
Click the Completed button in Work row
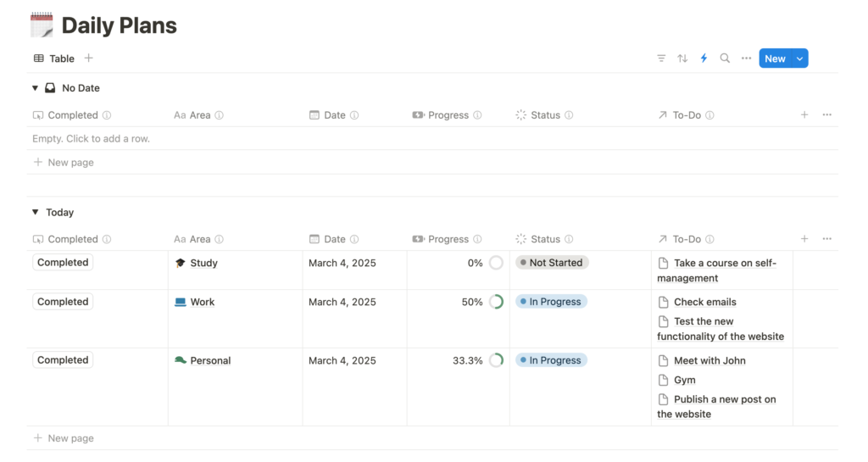[63, 302]
